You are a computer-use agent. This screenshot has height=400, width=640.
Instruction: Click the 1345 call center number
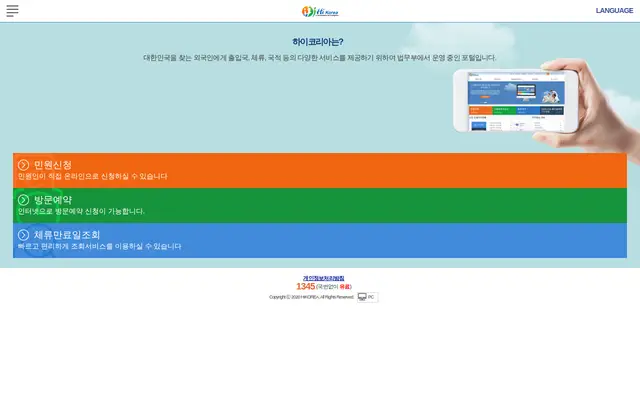[x=305, y=287]
